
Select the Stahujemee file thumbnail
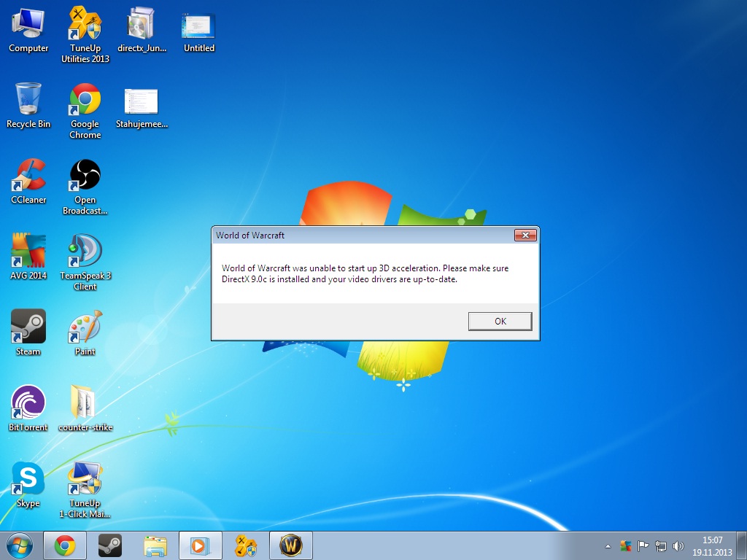point(142,107)
